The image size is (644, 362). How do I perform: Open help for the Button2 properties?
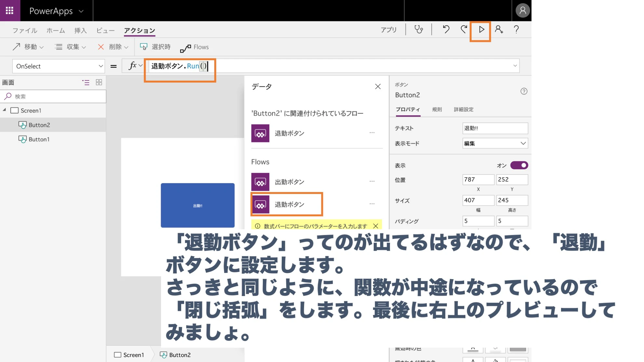524,91
